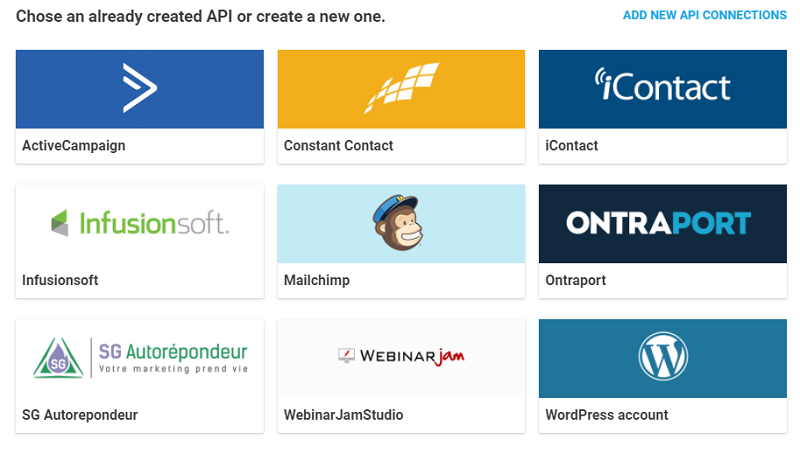
Task: Select the WebinarJam logo tile
Action: [401, 359]
